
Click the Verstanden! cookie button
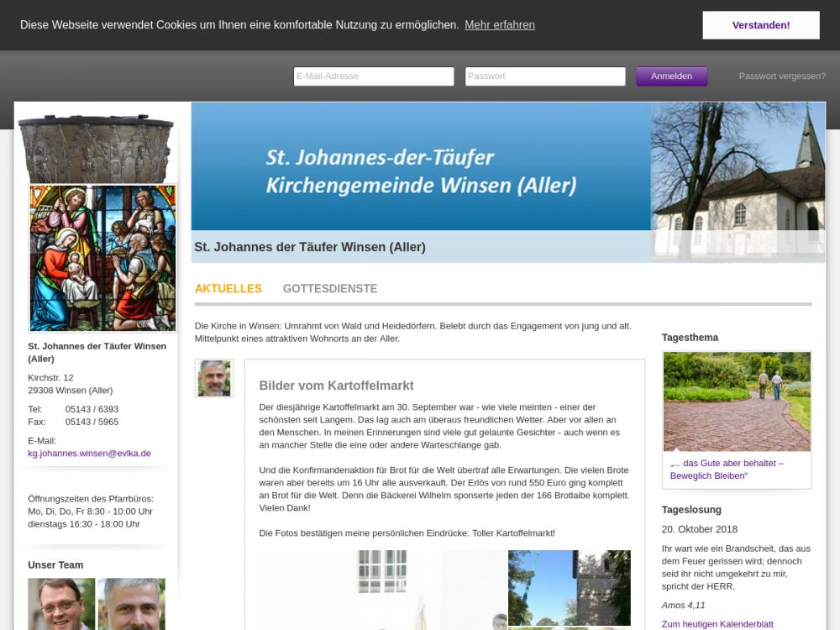[760, 25]
